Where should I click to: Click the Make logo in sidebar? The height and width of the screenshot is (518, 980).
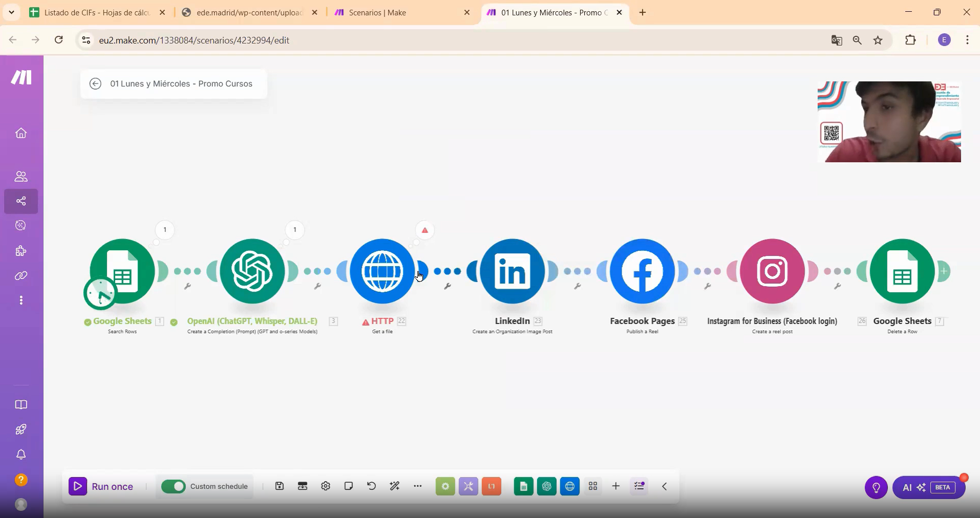(22, 77)
